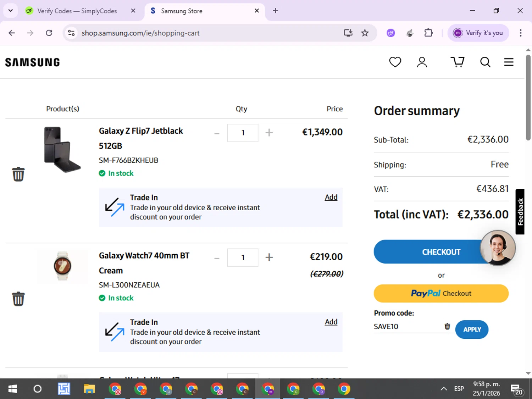Clear the SAVE10 promo code with trash icon
This screenshot has height=399, width=532.
tap(447, 326)
